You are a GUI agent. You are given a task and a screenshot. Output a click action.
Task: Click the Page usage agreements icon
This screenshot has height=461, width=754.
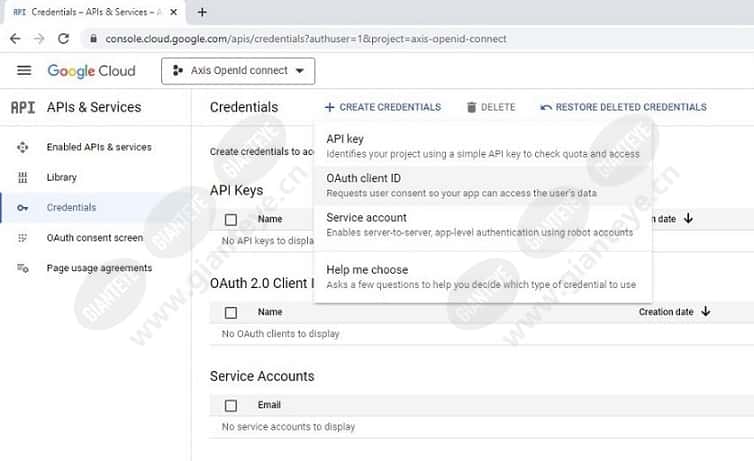(23, 268)
